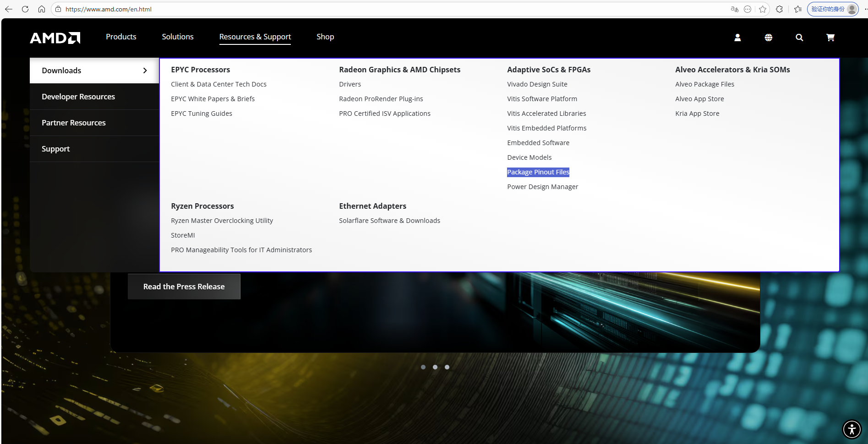The width and height of the screenshot is (868, 444).
Task: Open Vitis Embedded Platforms link
Action: (547, 128)
